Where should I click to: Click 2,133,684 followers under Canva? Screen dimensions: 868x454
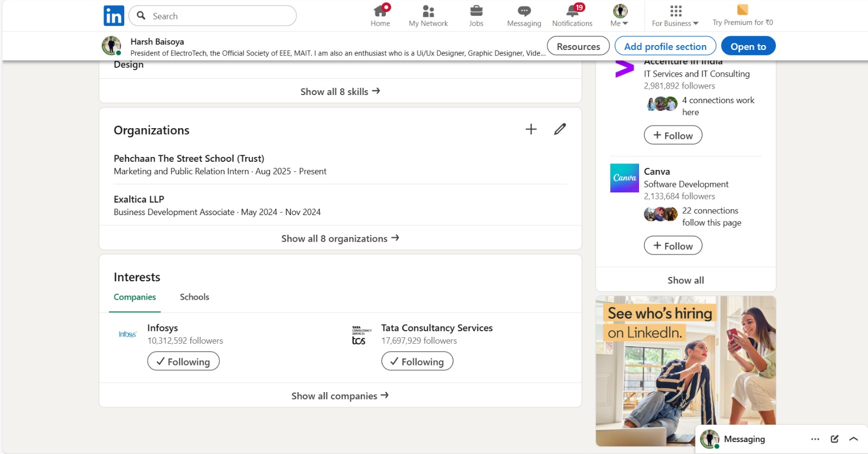(x=679, y=196)
